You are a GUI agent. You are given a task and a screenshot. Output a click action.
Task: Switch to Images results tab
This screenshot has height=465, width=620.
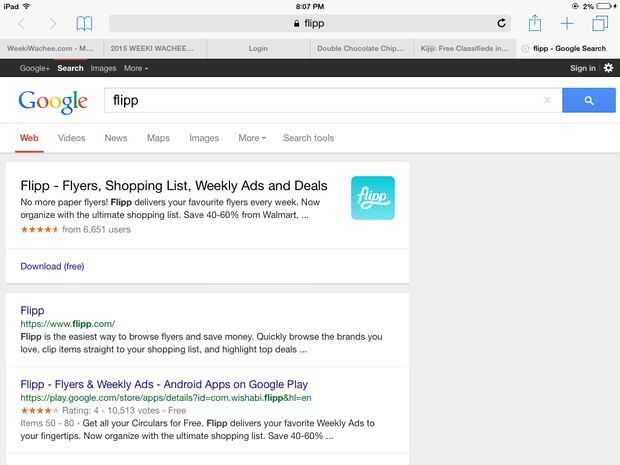[204, 138]
